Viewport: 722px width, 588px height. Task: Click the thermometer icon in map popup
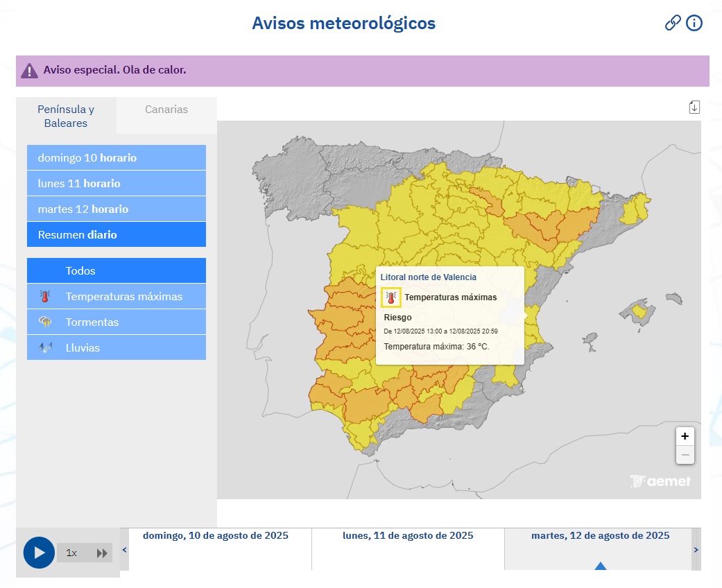(x=391, y=297)
